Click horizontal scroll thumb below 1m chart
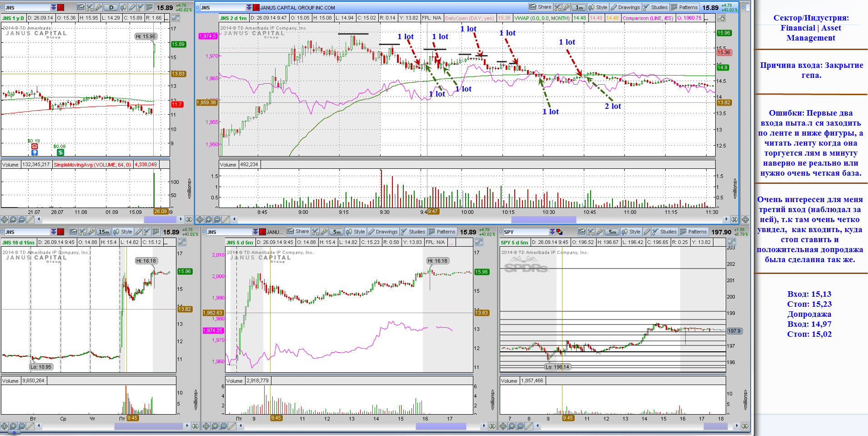868x436 pixels. click(544, 219)
